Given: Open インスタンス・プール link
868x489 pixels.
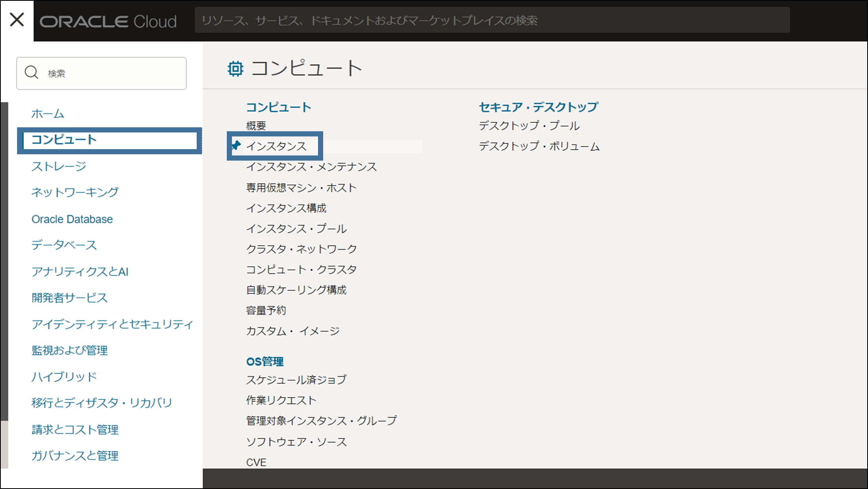Looking at the screenshot, I should 296,229.
